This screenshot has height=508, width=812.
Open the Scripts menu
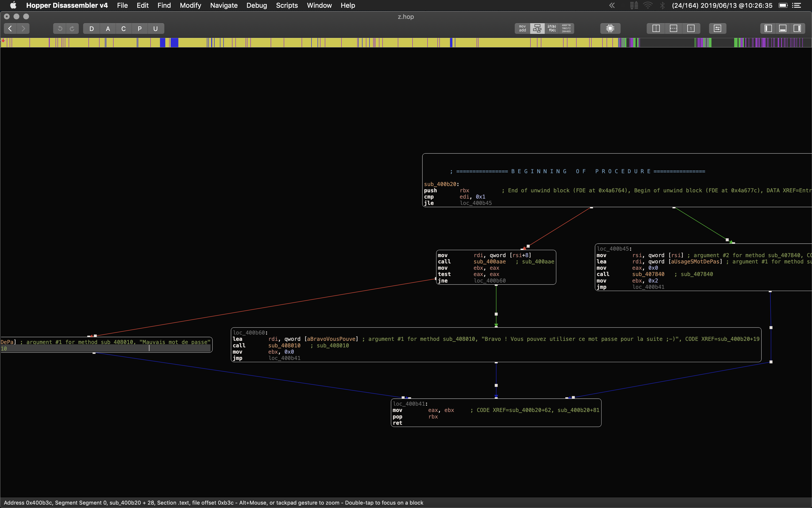click(x=287, y=5)
